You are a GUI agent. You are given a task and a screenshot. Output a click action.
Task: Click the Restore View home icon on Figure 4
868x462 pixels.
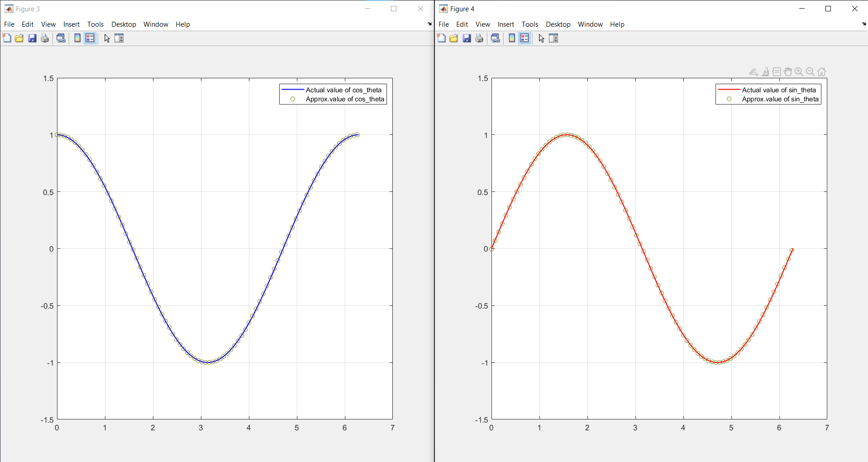coord(822,71)
